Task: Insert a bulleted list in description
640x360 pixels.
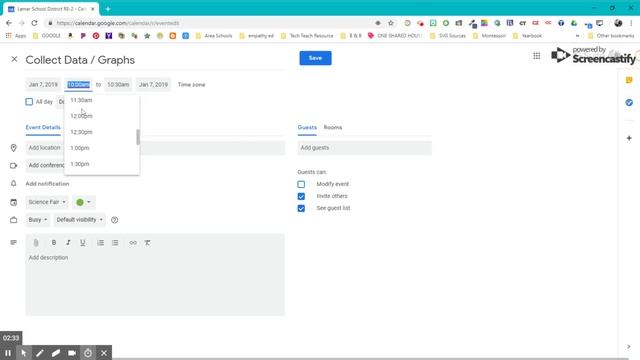Action: click(115, 242)
